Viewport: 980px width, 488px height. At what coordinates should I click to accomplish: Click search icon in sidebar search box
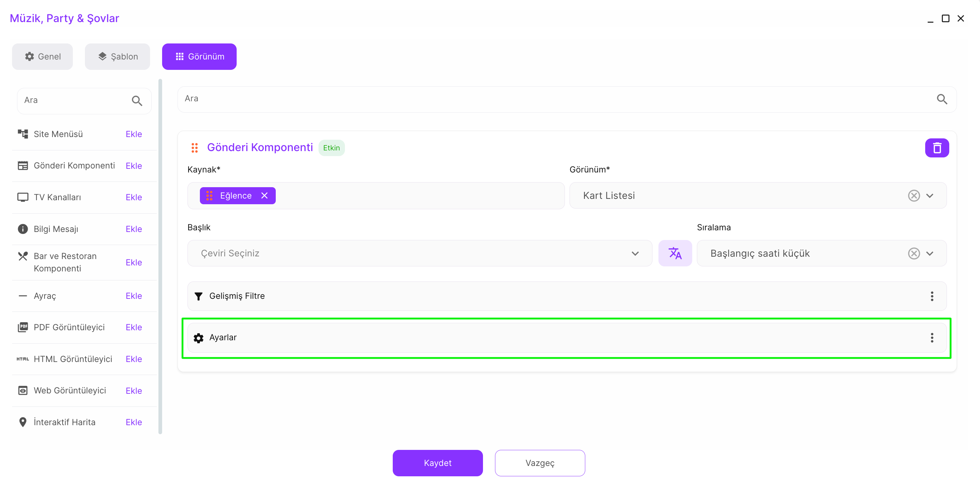tap(137, 101)
